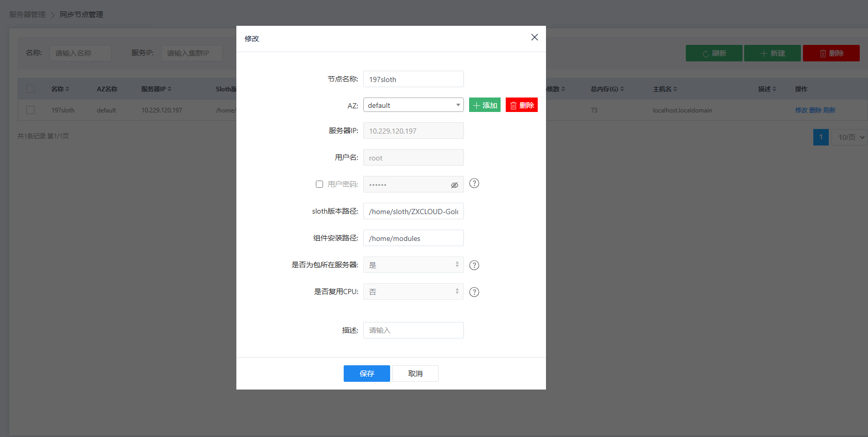Click the red 删除 button in the page toolbar
The image size is (868, 437).
831,53
